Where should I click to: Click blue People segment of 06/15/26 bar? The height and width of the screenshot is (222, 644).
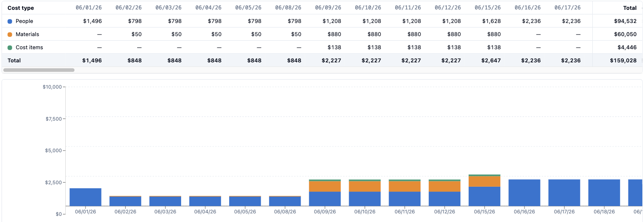pyautogui.click(x=485, y=196)
